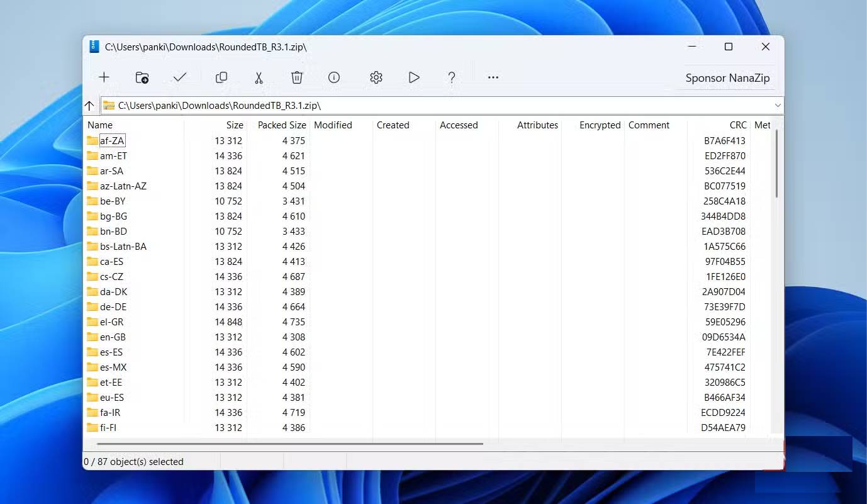Open Help using the question mark icon
This screenshot has height=504, width=867.
click(x=452, y=77)
